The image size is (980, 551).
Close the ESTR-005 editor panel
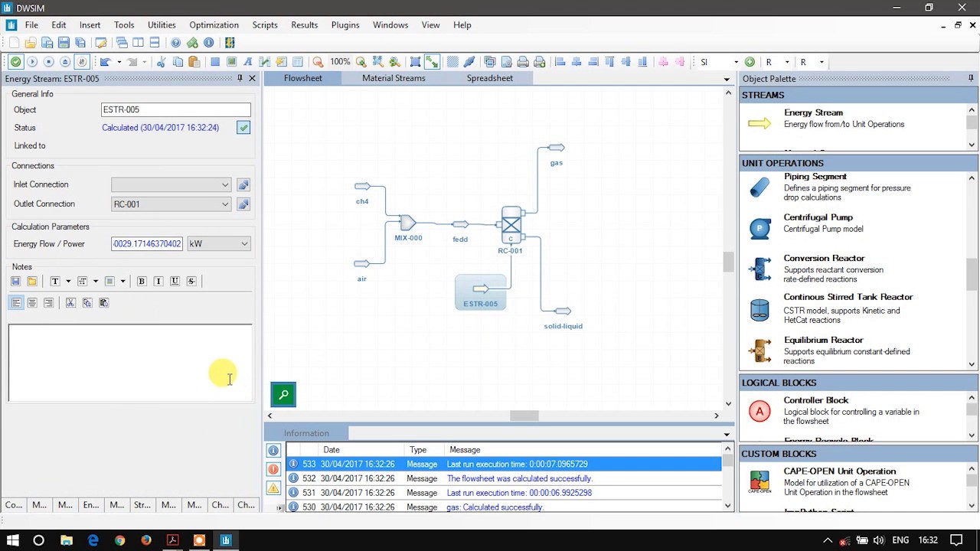252,79
